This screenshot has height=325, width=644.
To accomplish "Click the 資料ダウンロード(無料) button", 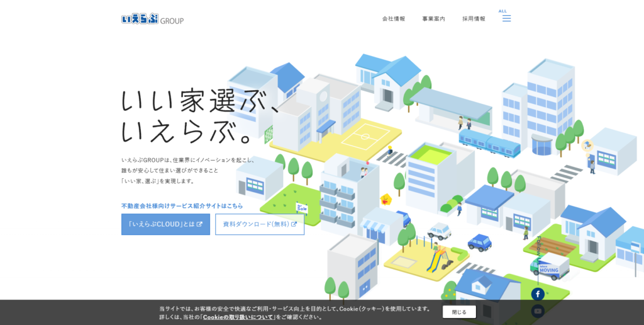I will [260, 224].
